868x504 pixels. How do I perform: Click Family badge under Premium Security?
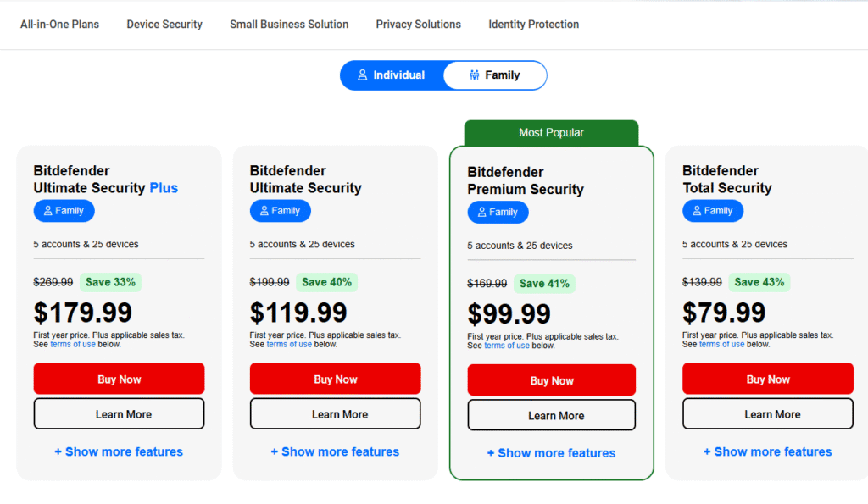[498, 213]
